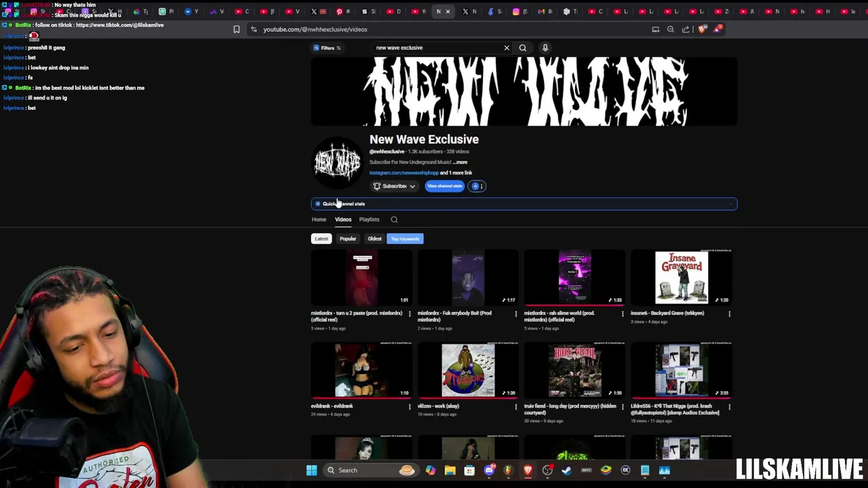Open more options for 'turn u 2 paste'

click(409, 314)
